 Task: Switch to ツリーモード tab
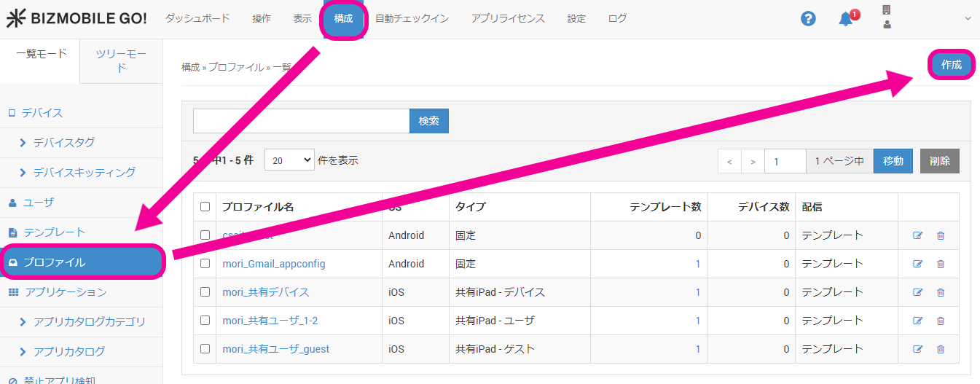point(122,61)
